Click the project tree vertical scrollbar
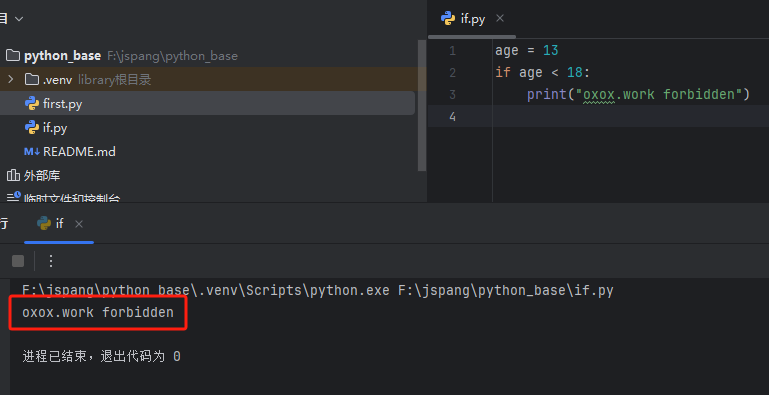The height and width of the screenshot is (395, 769). tap(421, 105)
